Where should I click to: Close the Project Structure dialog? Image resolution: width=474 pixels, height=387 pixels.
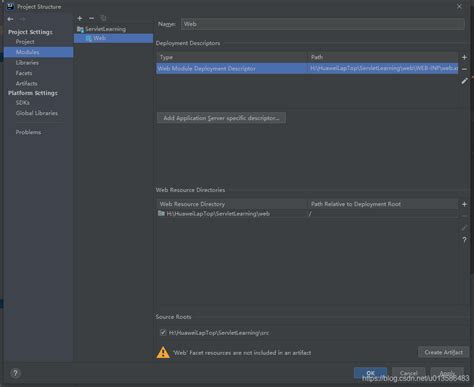(x=459, y=6)
